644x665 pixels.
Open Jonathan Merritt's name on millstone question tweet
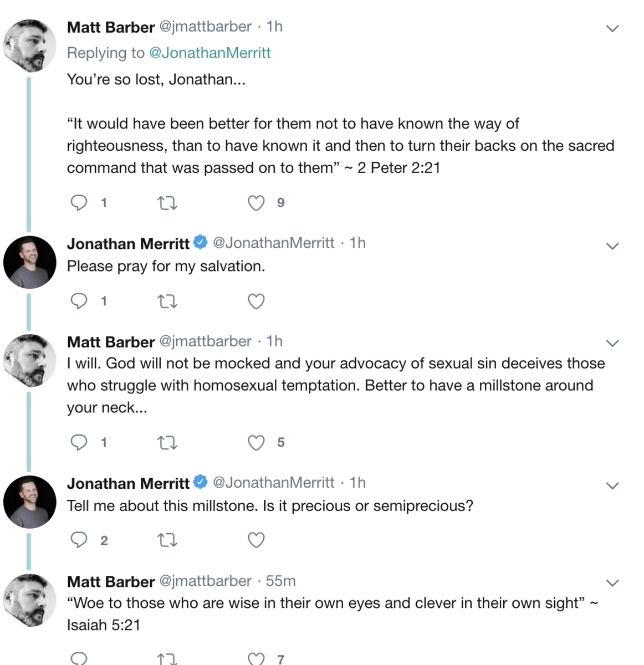tap(128, 483)
